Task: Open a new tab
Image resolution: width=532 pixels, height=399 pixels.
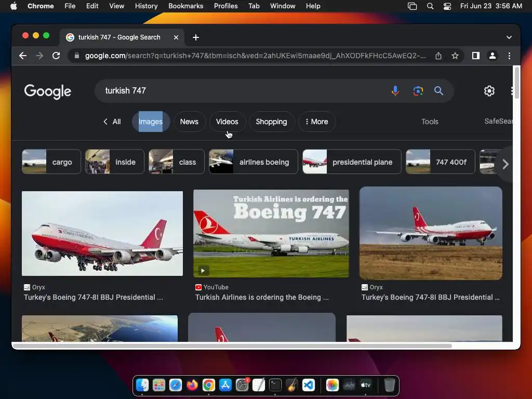Action: (x=196, y=37)
